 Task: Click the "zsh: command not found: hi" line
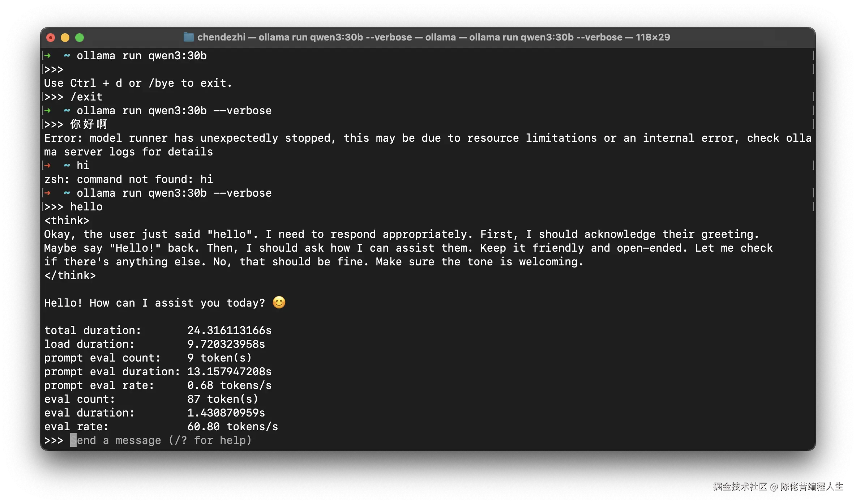128,179
